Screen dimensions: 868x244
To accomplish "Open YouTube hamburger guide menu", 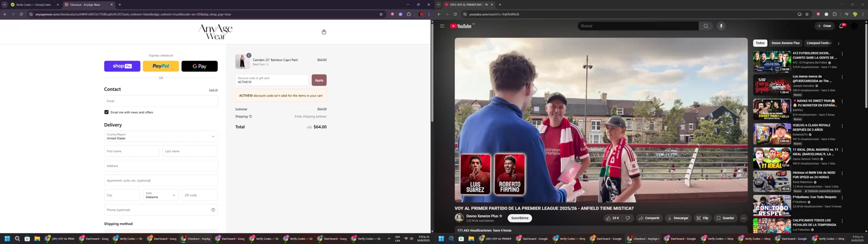I will point(442,26).
